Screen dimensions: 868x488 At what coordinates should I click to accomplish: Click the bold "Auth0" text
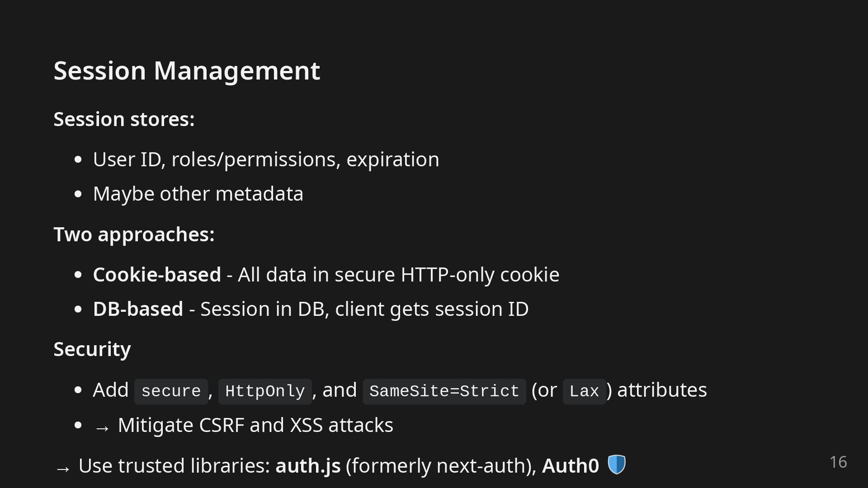click(571, 465)
